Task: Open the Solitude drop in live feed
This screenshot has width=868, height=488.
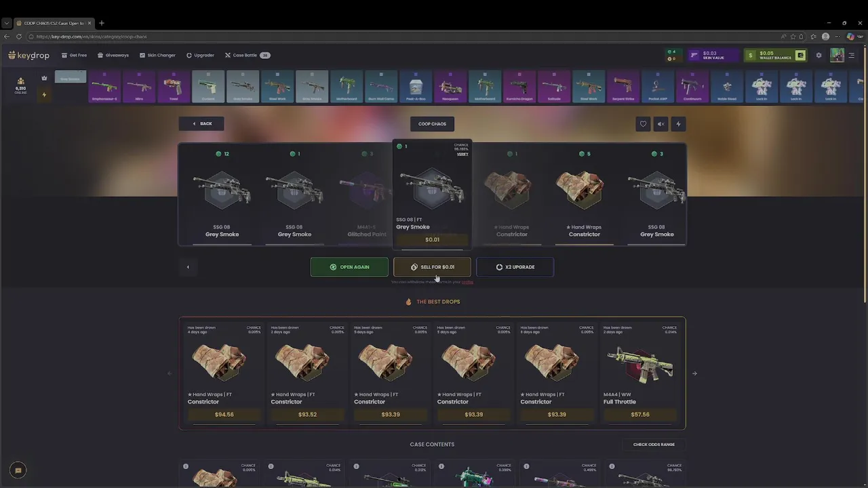Action: pyautogui.click(x=554, y=87)
